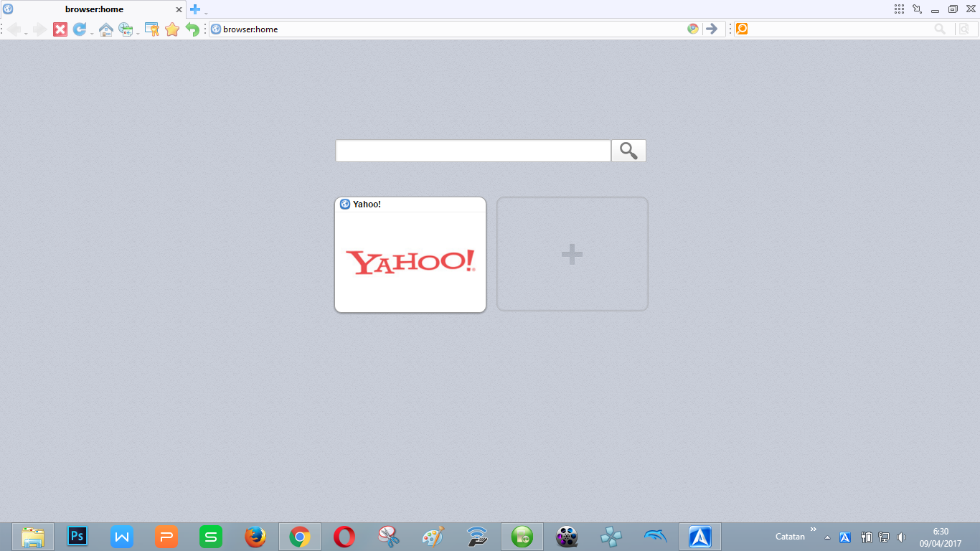Open the apps grid icon top right
Image resolution: width=980 pixels, height=551 pixels.
[x=899, y=9]
